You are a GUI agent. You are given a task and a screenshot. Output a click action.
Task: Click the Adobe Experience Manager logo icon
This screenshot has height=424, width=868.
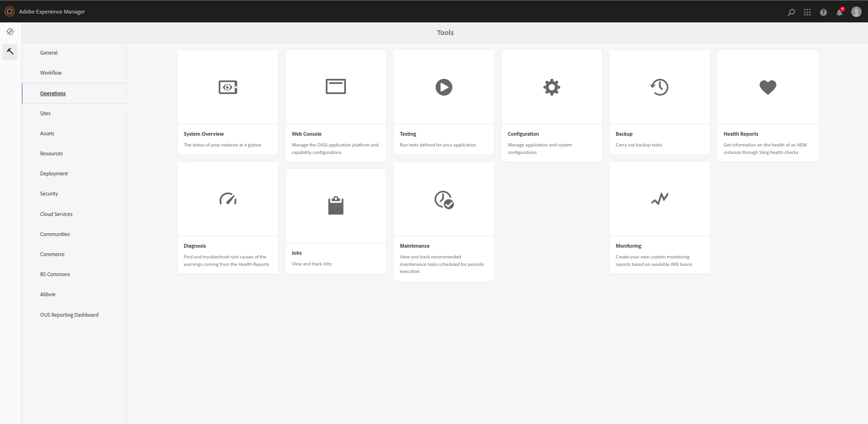point(9,12)
